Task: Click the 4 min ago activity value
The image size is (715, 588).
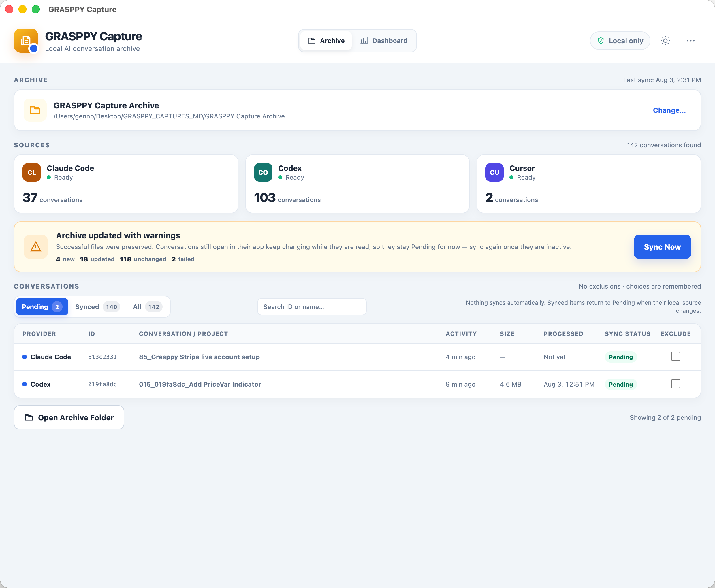Action: (x=460, y=357)
